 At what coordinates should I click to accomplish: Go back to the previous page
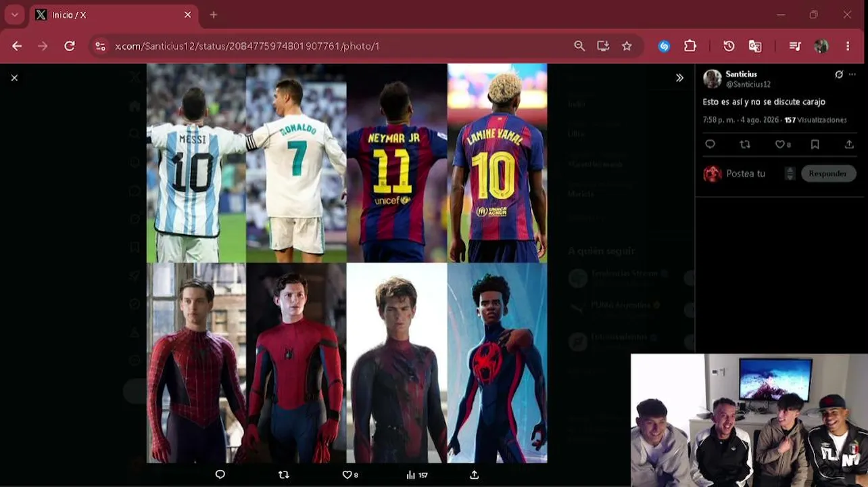tap(17, 46)
